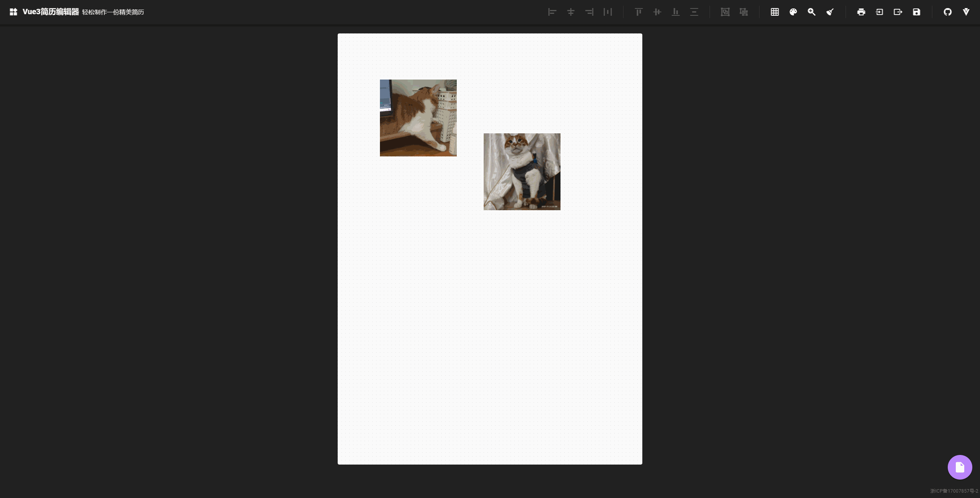Click the zoom magnifier icon
Image resolution: width=980 pixels, height=498 pixels.
(811, 12)
